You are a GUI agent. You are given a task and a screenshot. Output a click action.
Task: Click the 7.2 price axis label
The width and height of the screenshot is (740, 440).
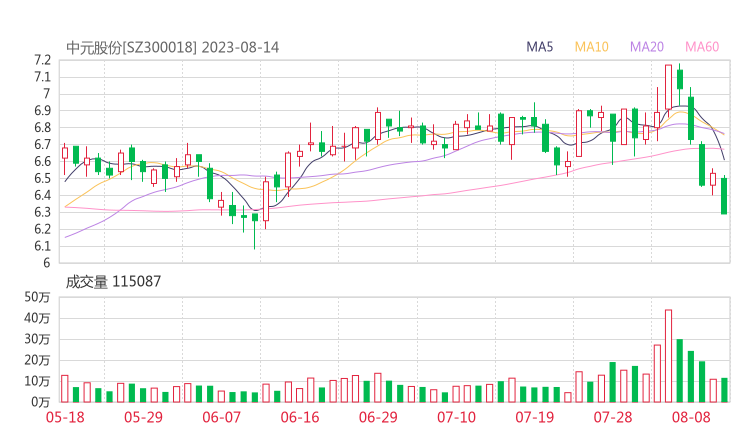tap(42, 60)
